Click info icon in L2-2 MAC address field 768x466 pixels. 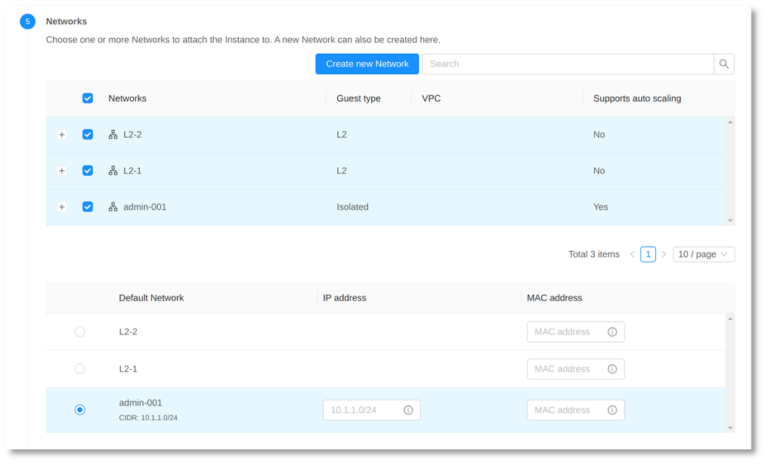tap(612, 332)
